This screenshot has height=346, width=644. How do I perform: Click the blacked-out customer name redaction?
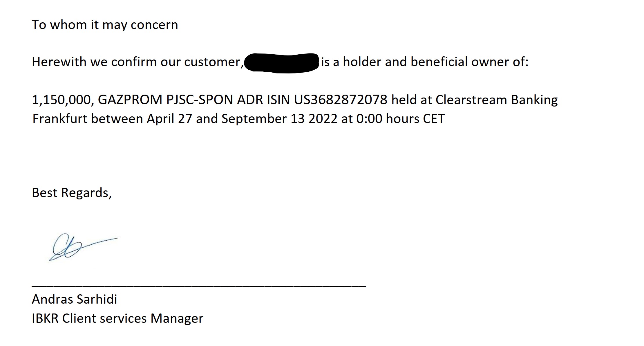[x=282, y=63]
